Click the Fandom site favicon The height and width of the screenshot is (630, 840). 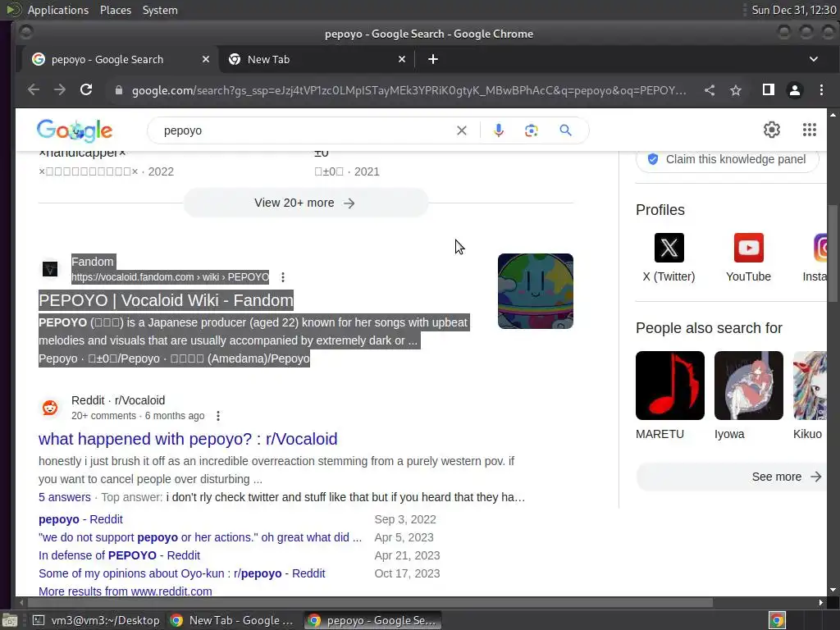(50, 269)
